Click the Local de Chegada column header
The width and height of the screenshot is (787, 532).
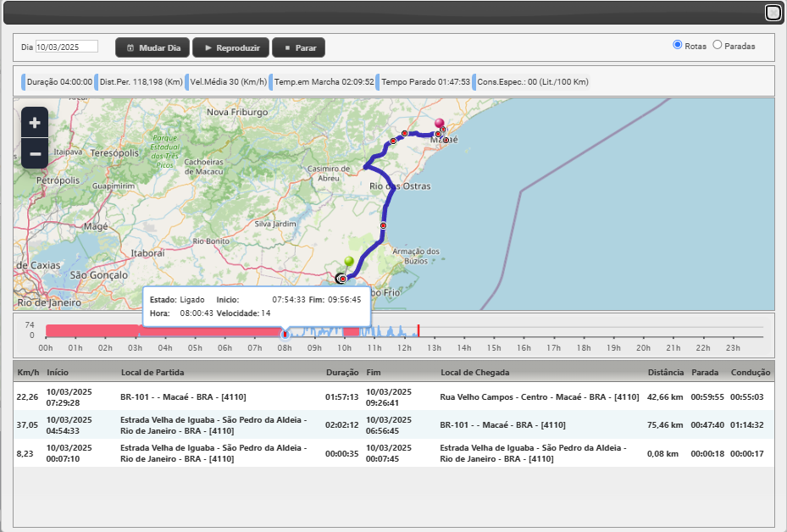click(x=474, y=373)
